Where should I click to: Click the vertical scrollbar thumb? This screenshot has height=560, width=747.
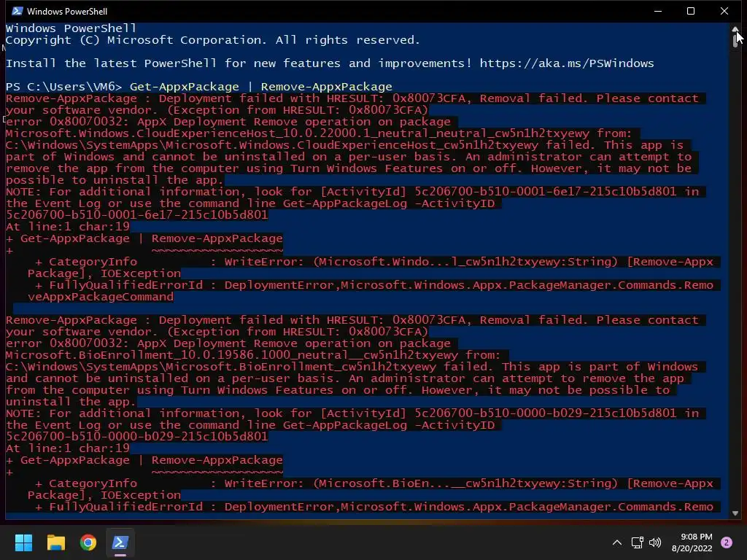coord(735,40)
